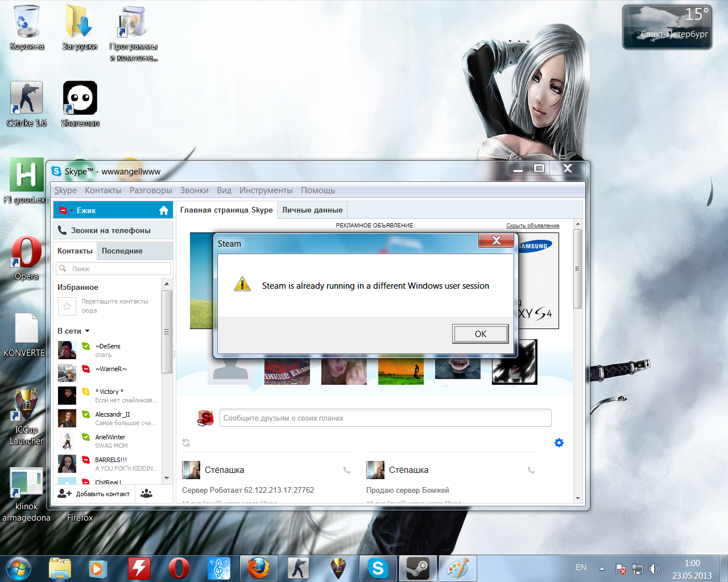
Task: Open the Помощь menu
Action: 318,190
